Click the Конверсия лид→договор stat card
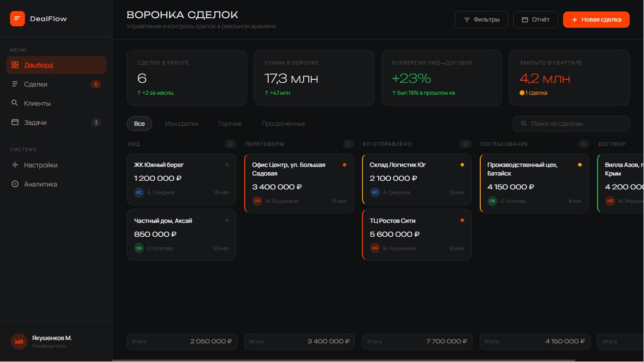This screenshot has width=644, height=362. (x=441, y=77)
